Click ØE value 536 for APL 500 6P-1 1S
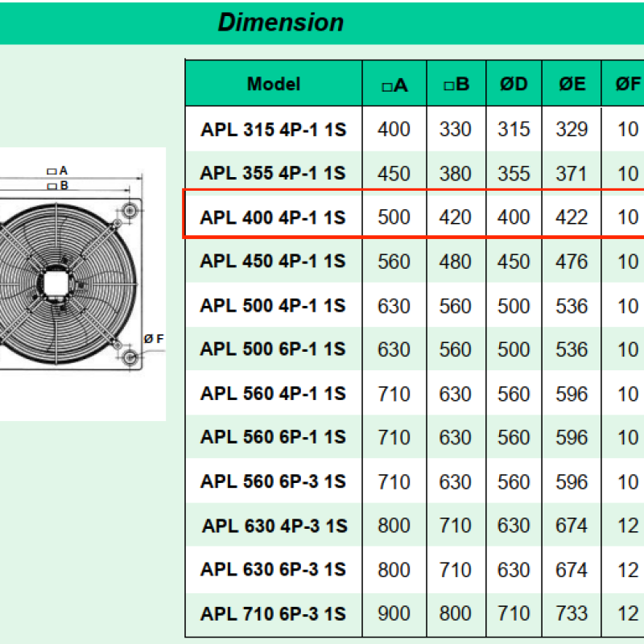 point(572,349)
